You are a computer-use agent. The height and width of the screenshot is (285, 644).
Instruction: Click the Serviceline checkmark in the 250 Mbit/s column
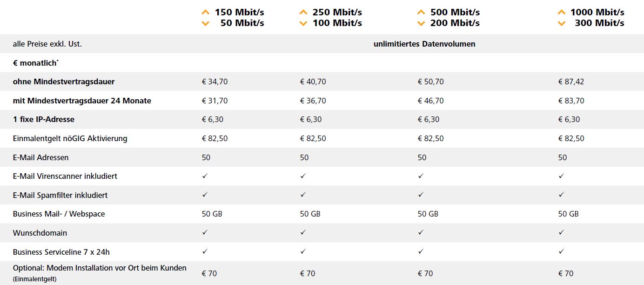pos(303,251)
